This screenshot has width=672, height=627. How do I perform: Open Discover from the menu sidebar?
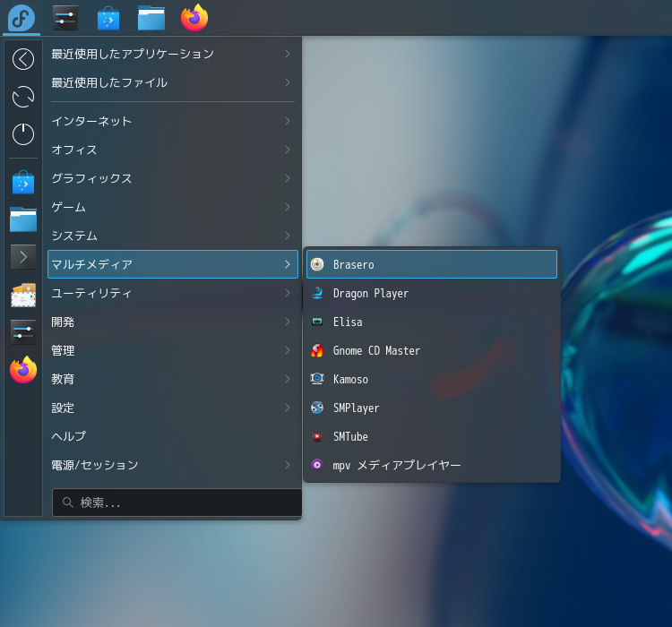(x=23, y=182)
